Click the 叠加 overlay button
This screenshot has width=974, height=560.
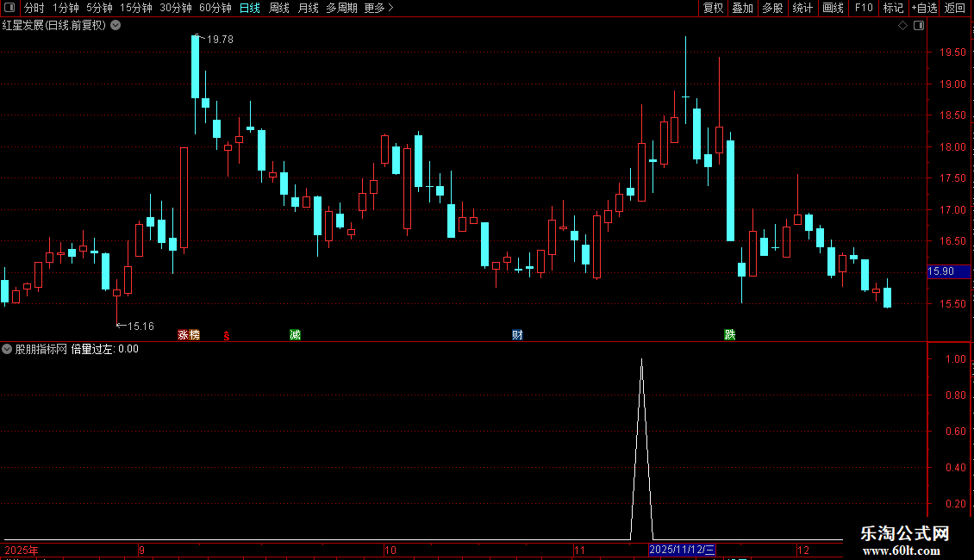tap(742, 8)
